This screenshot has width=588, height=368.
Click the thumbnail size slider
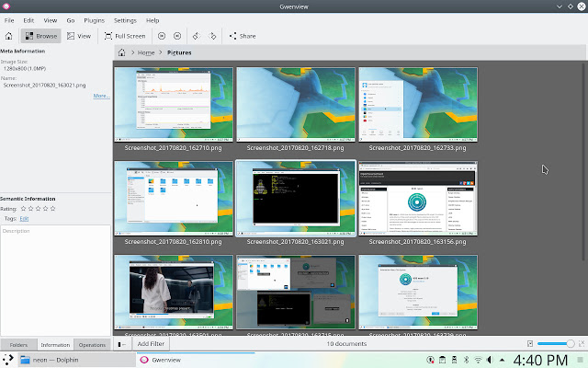555,343
